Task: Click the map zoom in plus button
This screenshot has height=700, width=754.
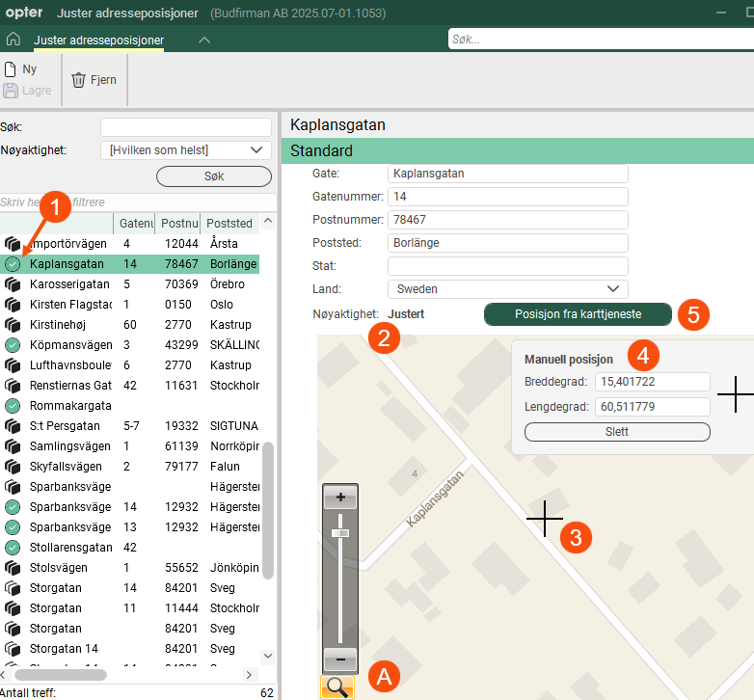Action: (340, 498)
